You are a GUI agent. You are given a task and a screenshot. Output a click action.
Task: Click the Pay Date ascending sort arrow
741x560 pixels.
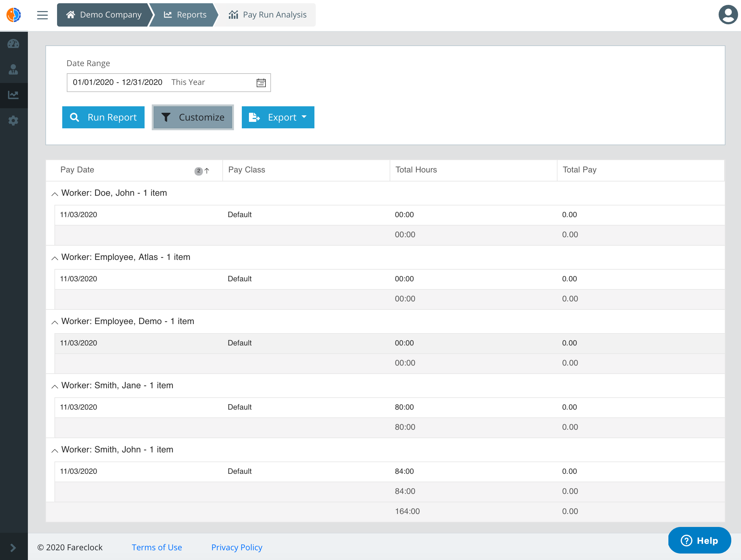pyautogui.click(x=207, y=171)
